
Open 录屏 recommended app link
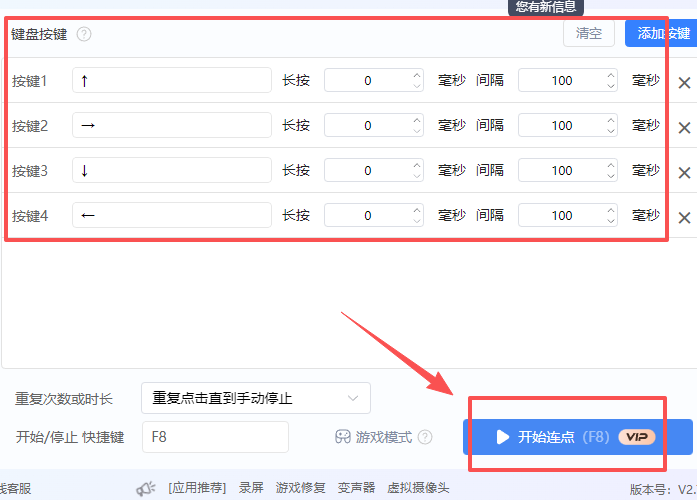(251, 488)
